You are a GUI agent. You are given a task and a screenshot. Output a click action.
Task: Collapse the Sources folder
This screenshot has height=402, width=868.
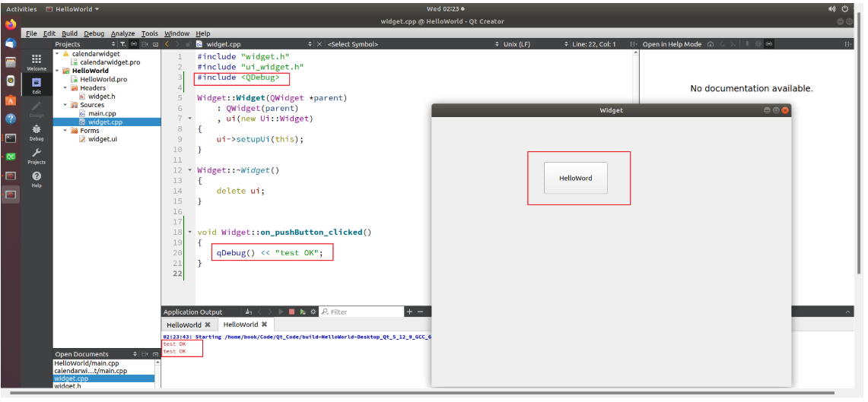point(65,105)
